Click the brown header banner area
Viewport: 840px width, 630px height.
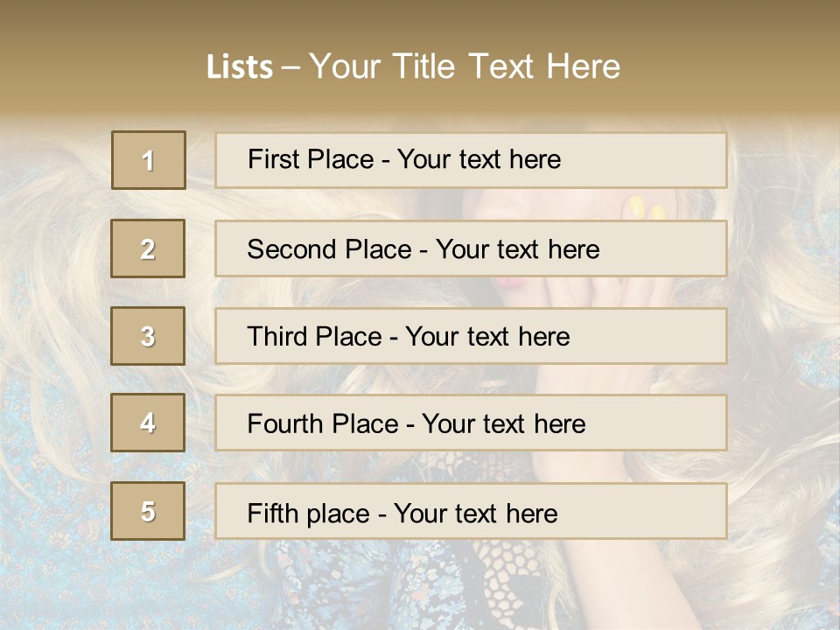[420, 56]
